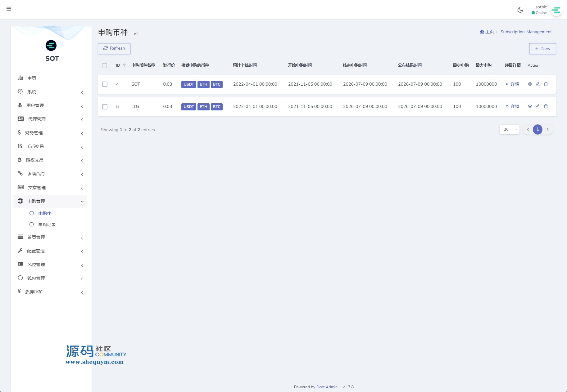Tick the checkbox for the LTG row
The image size is (567, 392).
point(105,107)
